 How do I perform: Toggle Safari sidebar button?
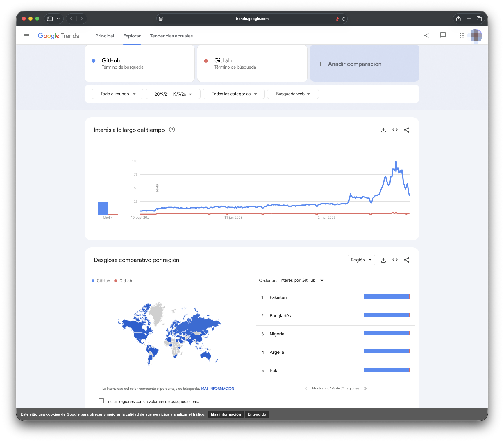click(x=50, y=19)
